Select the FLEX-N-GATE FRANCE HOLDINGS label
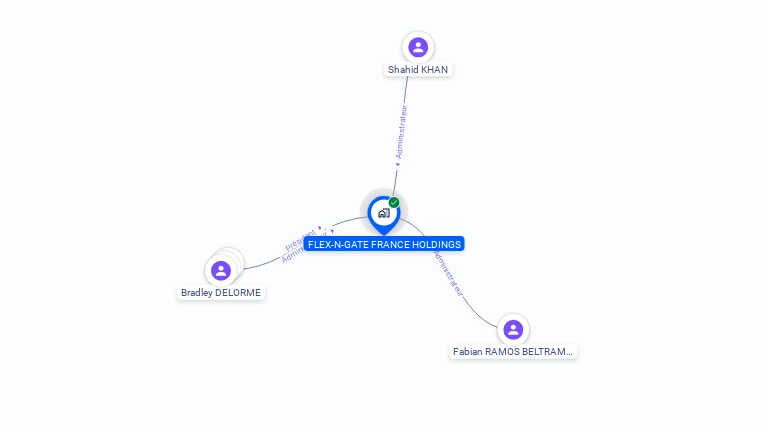This screenshot has height=432, width=768. [x=384, y=244]
